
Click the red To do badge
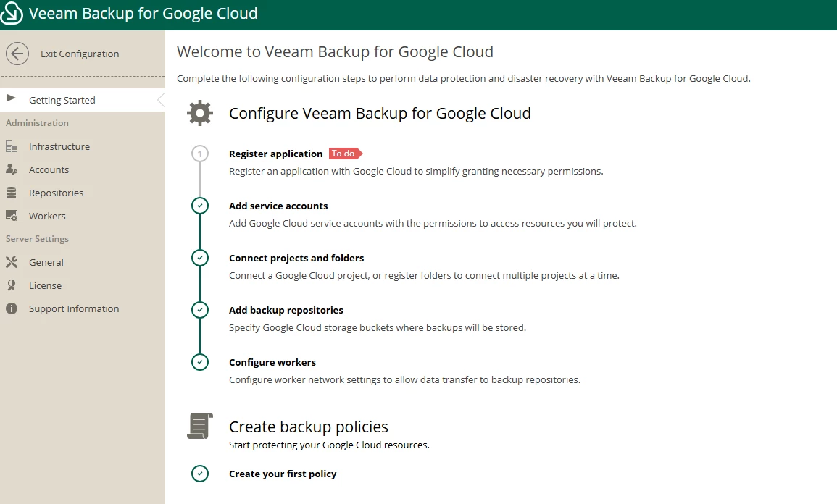pyautogui.click(x=346, y=154)
